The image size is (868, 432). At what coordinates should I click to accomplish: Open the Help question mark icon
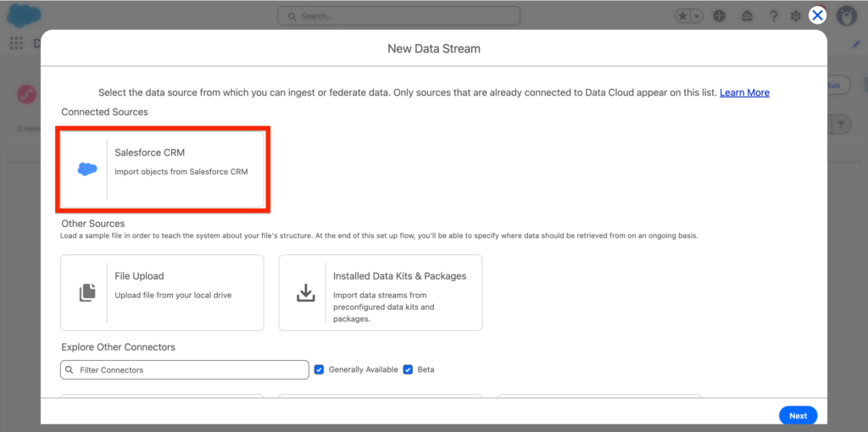773,16
